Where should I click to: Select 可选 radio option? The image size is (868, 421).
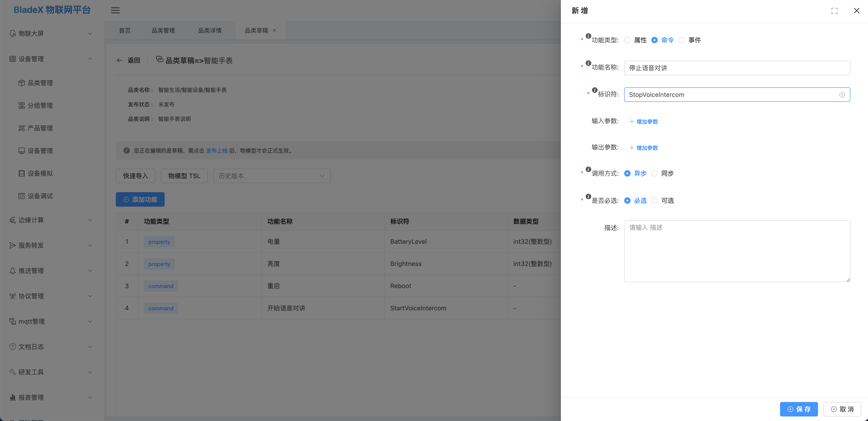click(x=654, y=201)
